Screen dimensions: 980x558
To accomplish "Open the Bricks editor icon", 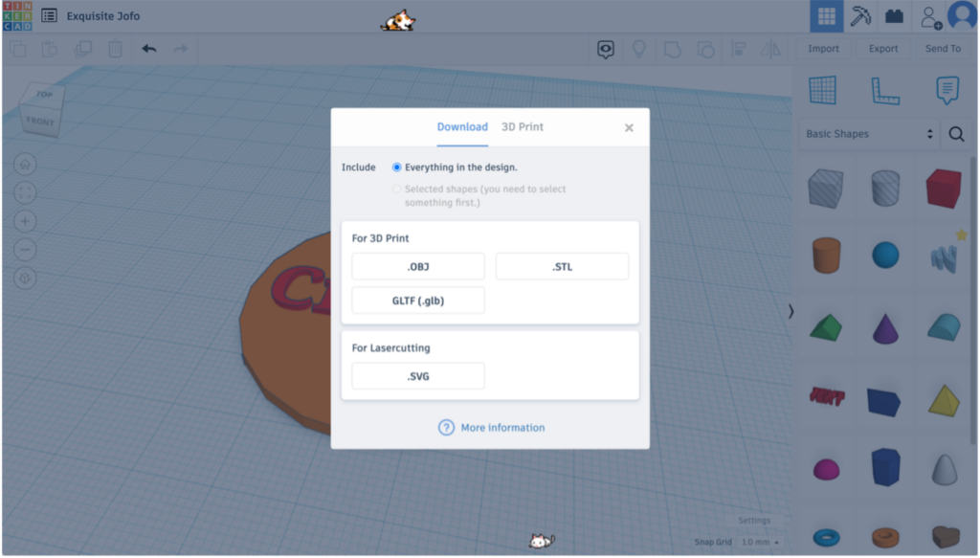I will click(x=894, y=16).
